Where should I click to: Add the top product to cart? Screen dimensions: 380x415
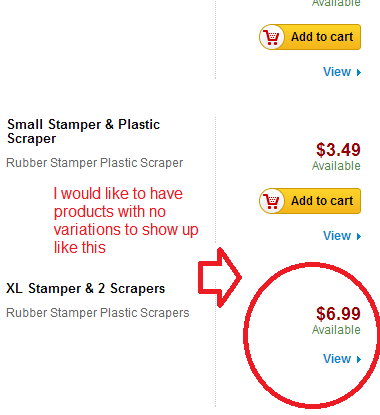310,37
